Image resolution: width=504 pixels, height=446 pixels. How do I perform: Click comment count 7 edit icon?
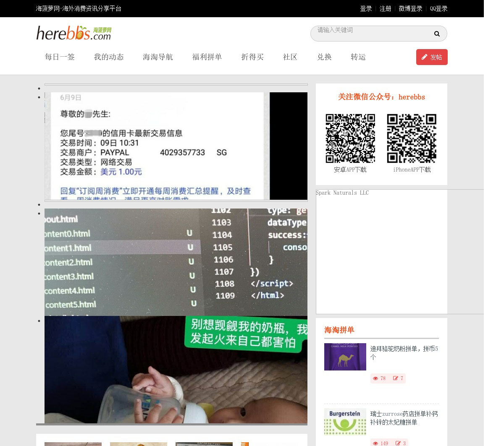coord(396,378)
